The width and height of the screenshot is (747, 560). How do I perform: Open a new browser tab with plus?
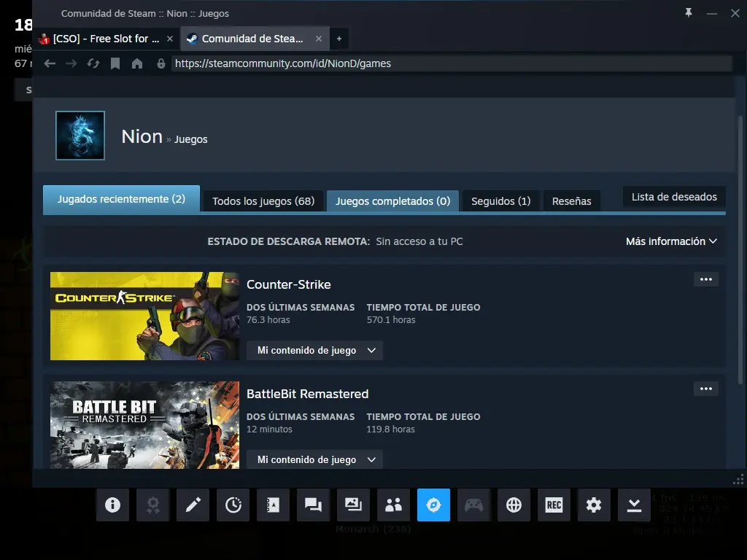pos(339,39)
